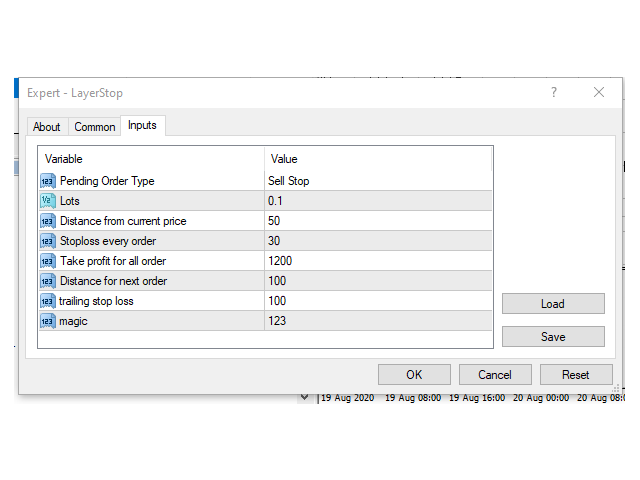Click the Value column header
Viewport: 640px width, 480px height.
[378, 159]
